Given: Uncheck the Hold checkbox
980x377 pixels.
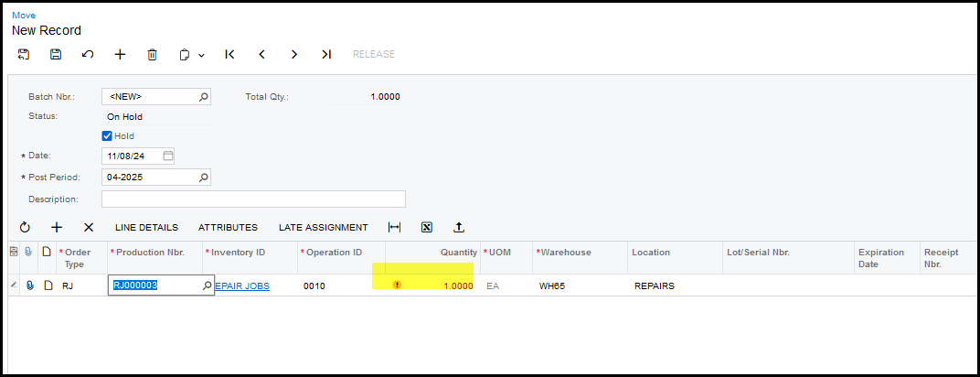Looking at the screenshot, I should point(107,136).
